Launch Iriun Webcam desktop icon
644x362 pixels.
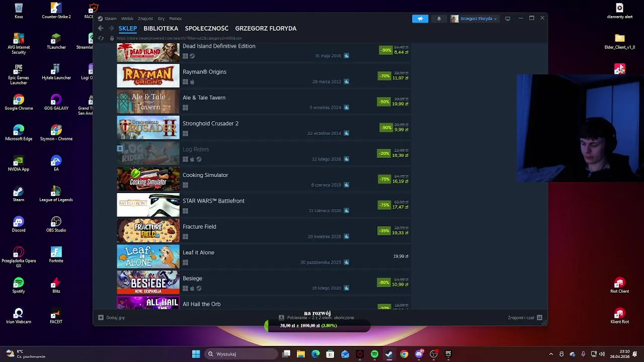19,316
